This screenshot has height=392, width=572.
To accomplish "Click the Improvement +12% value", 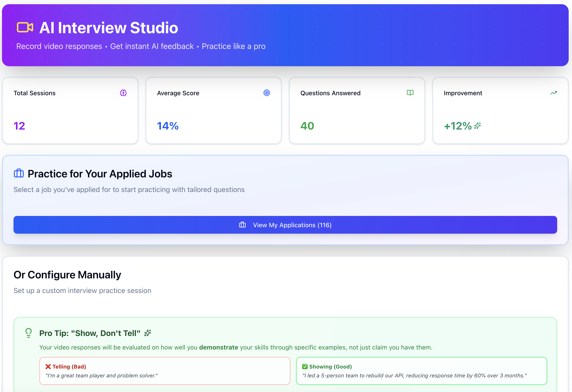I will (x=458, y=126).
